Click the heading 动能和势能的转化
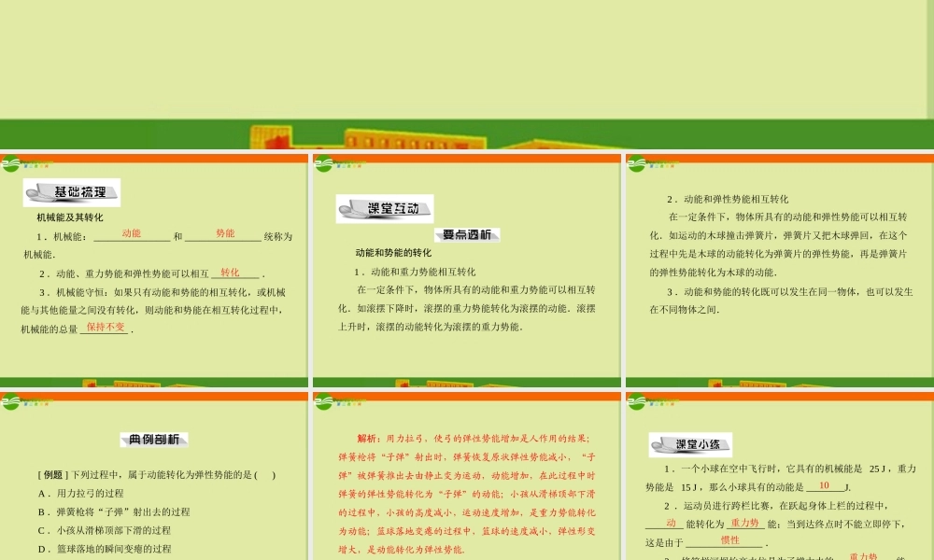Screen dimensions: 934x560 click(393, 252)
